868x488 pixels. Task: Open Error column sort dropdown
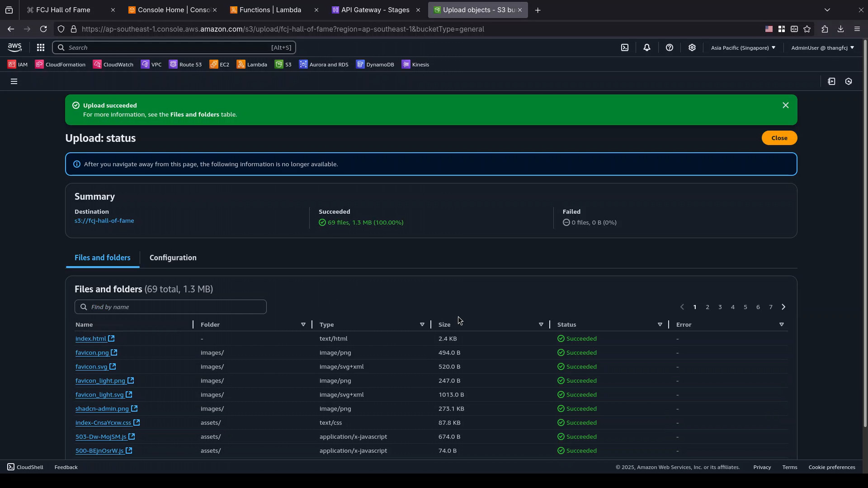[x=782, y=324]
